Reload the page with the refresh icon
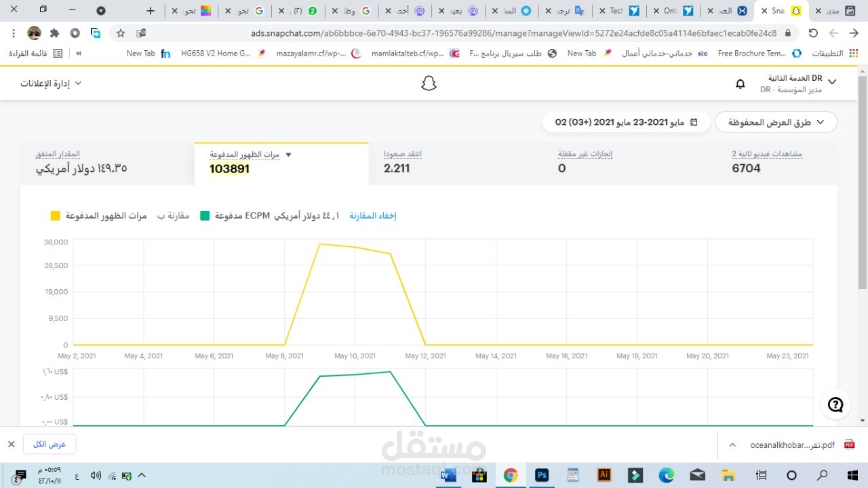 point(813,33)
